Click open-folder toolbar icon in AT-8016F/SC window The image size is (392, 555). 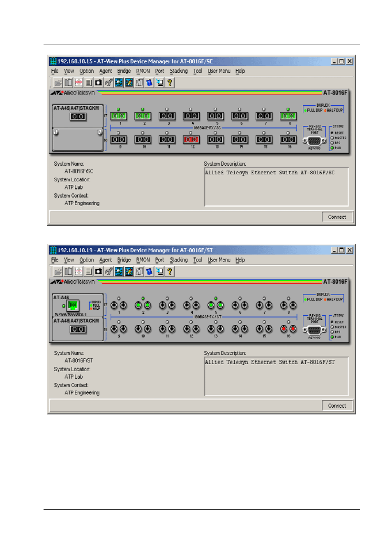pos(58,83)
